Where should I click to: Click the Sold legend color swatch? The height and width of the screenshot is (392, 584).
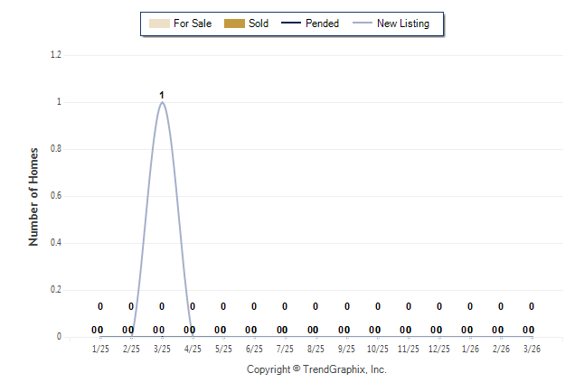pyautogui.click(x=235, y=23)
